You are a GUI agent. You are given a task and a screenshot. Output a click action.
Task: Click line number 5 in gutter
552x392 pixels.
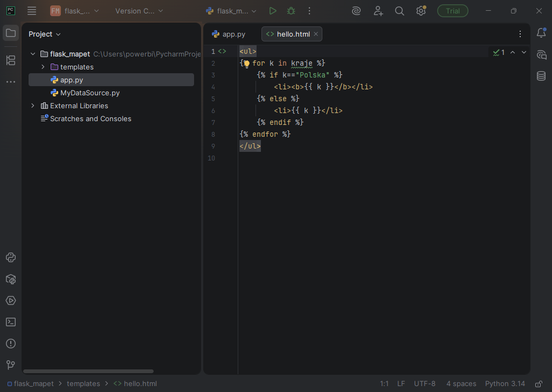213,99
